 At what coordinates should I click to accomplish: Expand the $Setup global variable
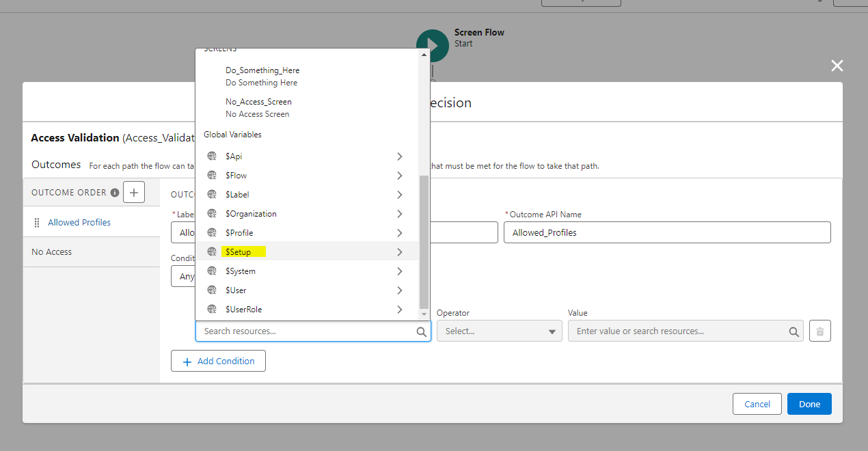click(399, 252)
